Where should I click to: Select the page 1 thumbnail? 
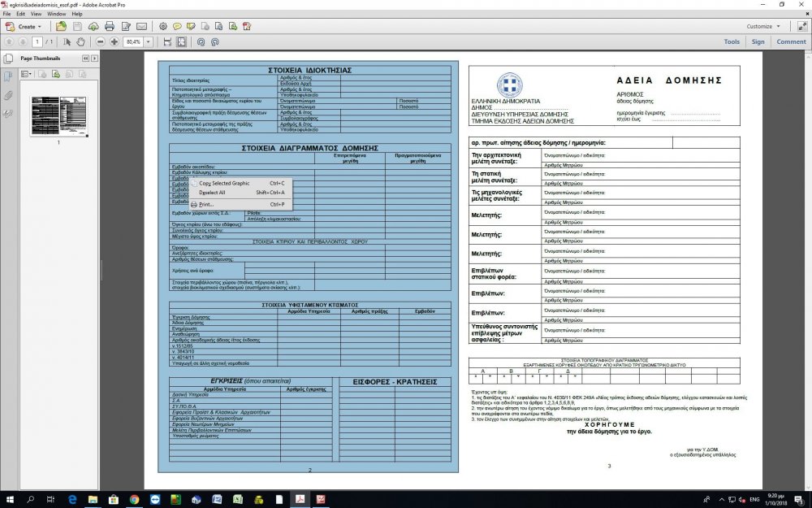[58, 115]
